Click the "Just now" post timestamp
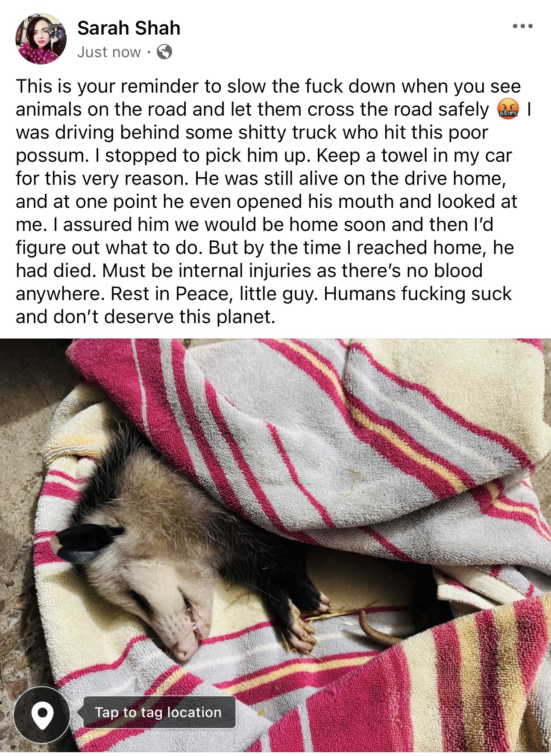The height and width of the screenshot is (756, 551). [109, 52]
